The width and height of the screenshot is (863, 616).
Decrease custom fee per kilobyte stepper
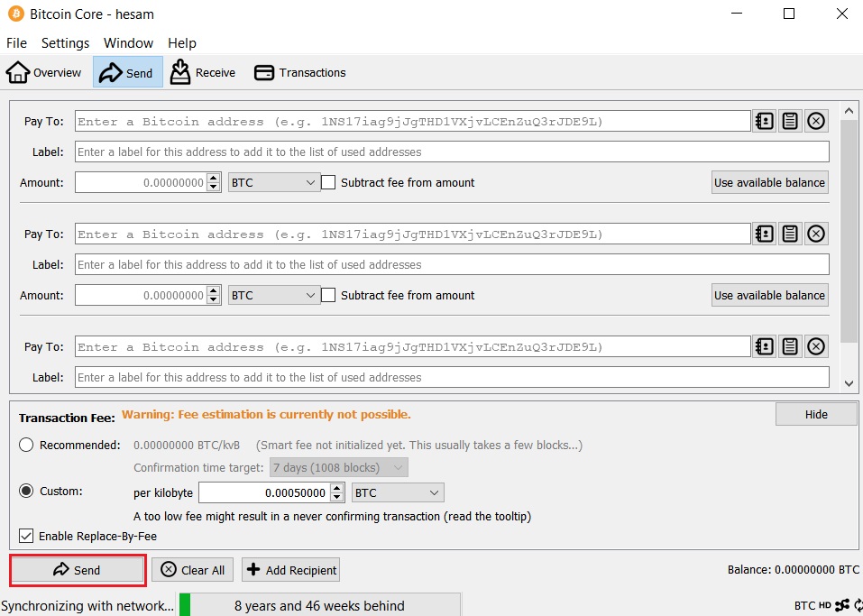pyautogui.click(x=337, y=497)
